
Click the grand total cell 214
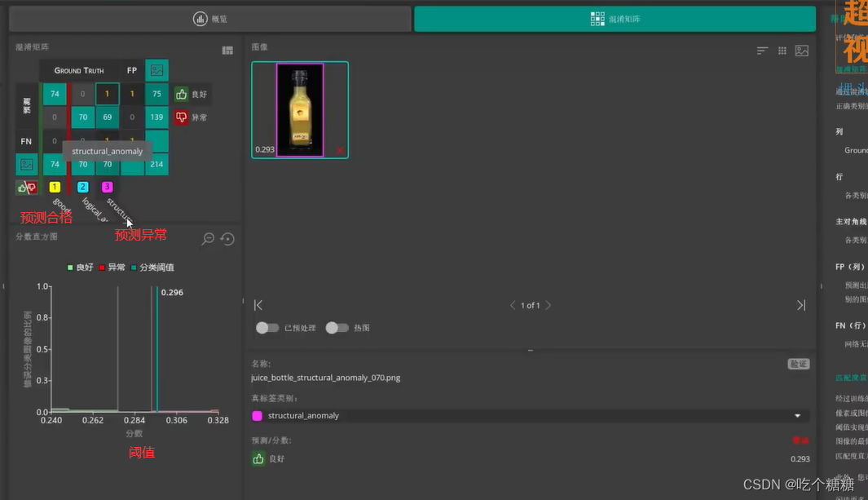click(156, 165)
